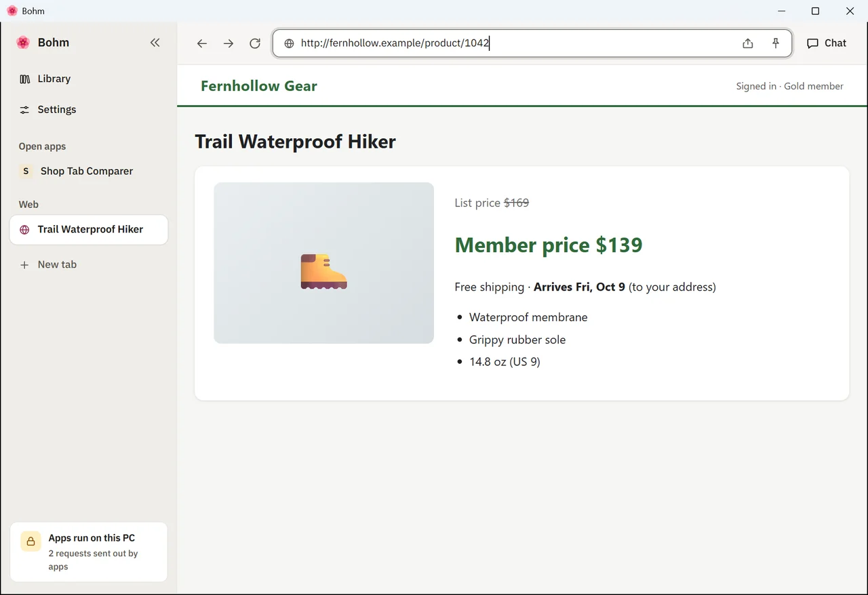Image resolution: width=868 pixels, height=595 pixels.
Task: Click the struck-through List price $169
Action: pyautogui.click(x=492, y=203)
